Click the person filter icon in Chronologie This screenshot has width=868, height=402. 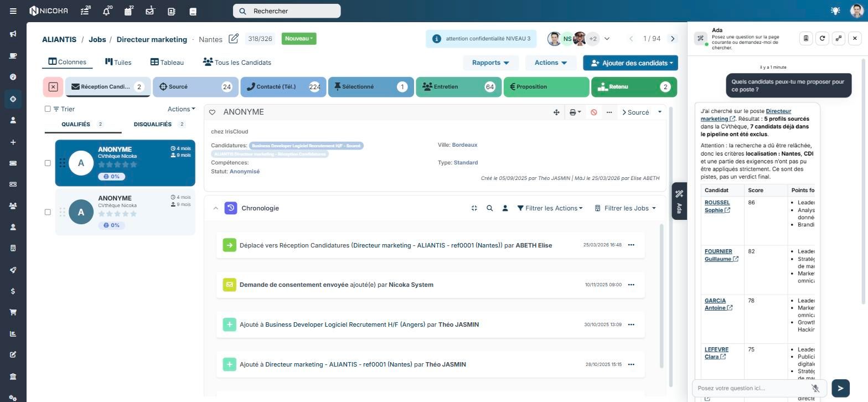(505, 208)
